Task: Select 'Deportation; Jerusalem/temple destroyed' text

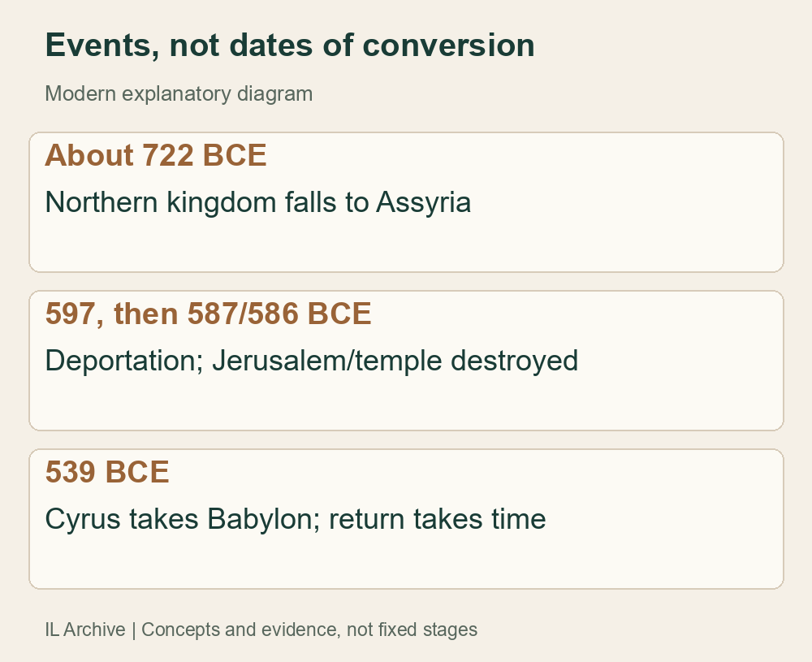Action: coord(312,361)
